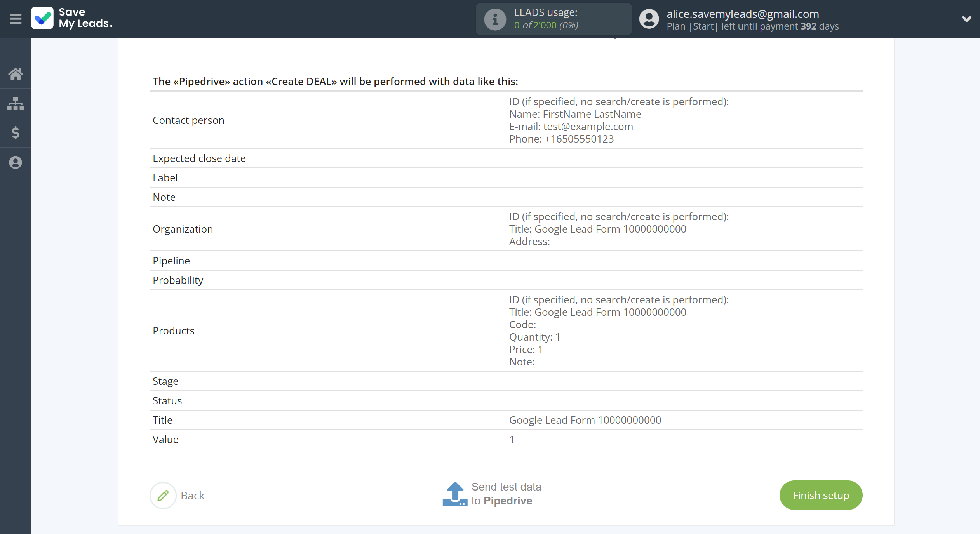The width and height of the screenshot is (980, 534).
Task: Open the hamburger menu icon
Action: 16,19
